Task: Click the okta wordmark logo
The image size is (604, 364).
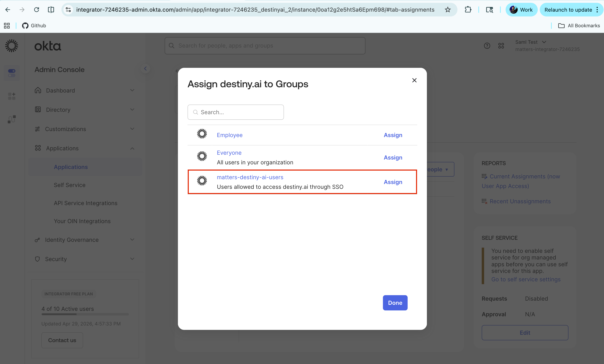Action: (x=48, y=46)
